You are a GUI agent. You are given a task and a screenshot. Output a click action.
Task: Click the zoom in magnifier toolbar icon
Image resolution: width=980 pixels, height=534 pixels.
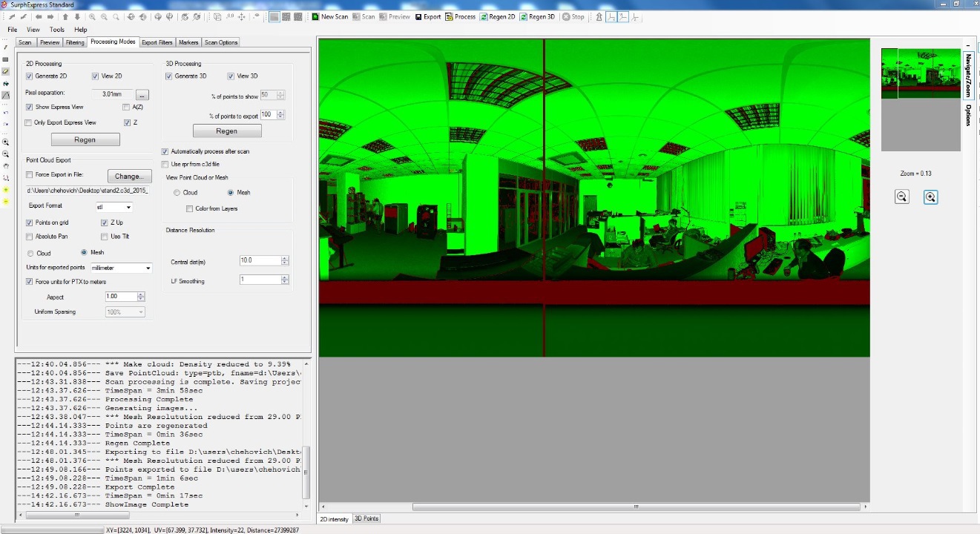pos(92,16)
